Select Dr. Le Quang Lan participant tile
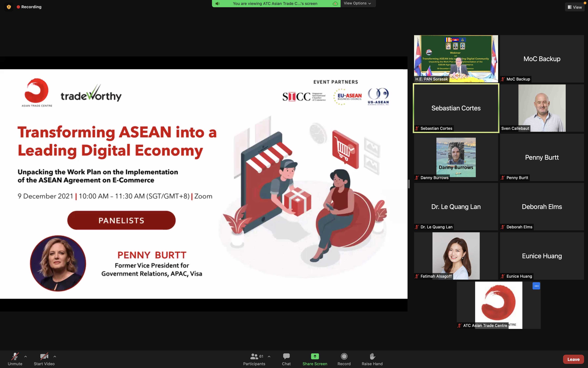The width and height of the screenshot is (588, 368). pos(456,207)
